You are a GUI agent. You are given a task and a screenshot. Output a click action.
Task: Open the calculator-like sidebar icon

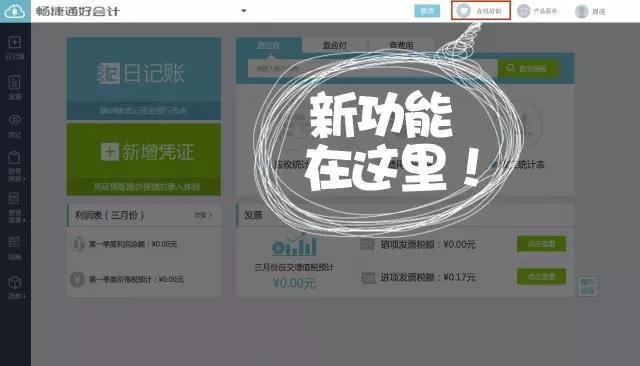click(x=15, y=207)
